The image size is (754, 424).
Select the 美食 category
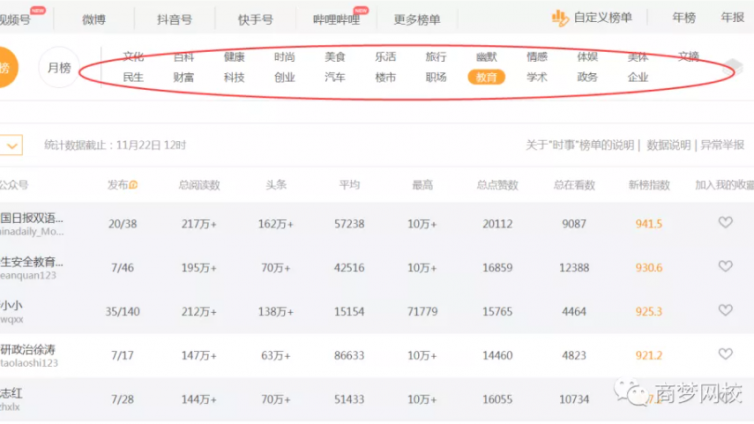335,57
